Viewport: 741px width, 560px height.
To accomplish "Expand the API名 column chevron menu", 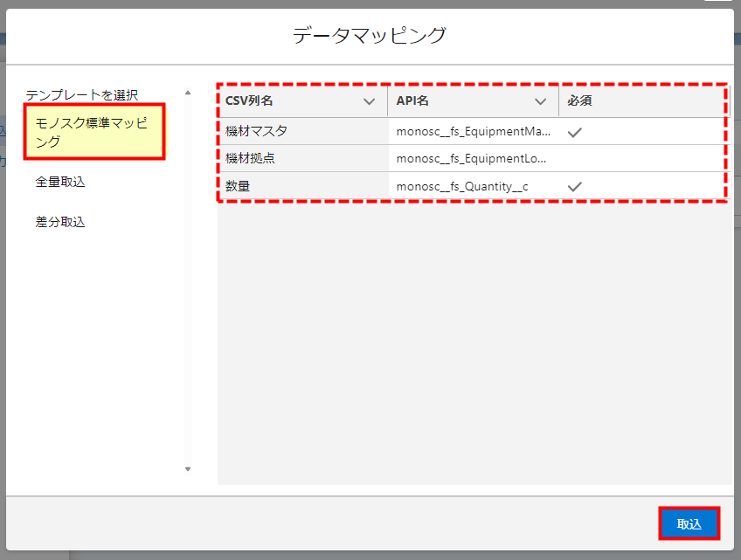I will click(541, 101).
